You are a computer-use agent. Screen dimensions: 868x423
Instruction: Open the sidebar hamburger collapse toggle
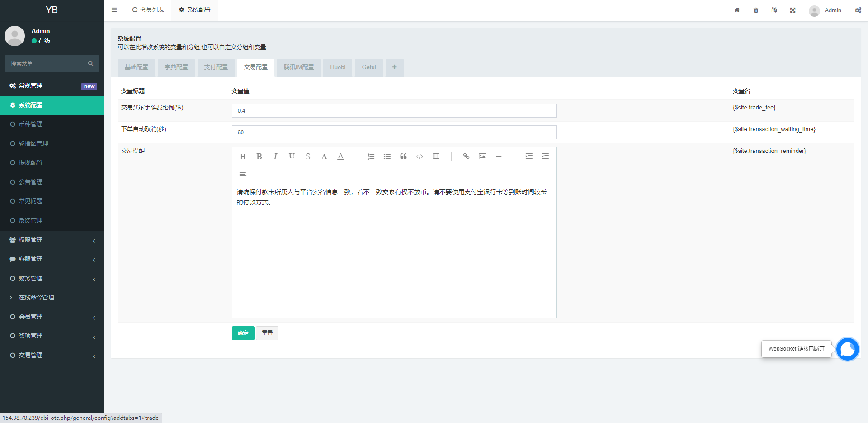(114, 10)
